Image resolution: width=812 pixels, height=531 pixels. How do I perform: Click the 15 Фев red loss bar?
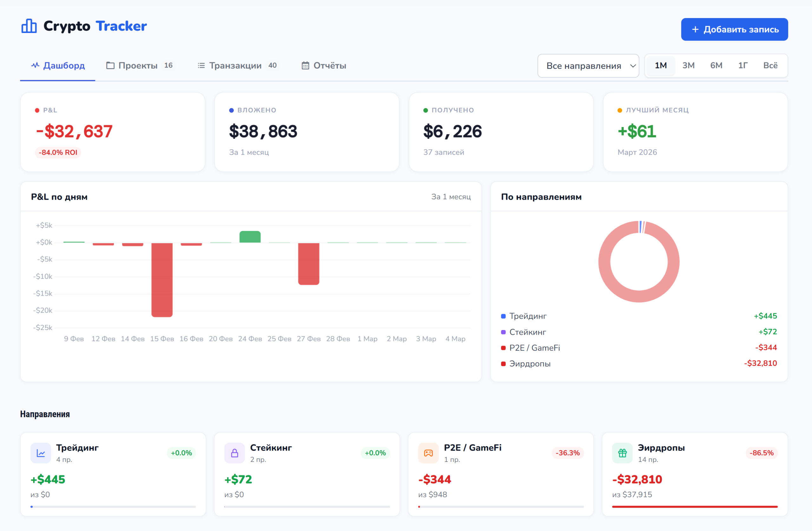click(162, 280)
